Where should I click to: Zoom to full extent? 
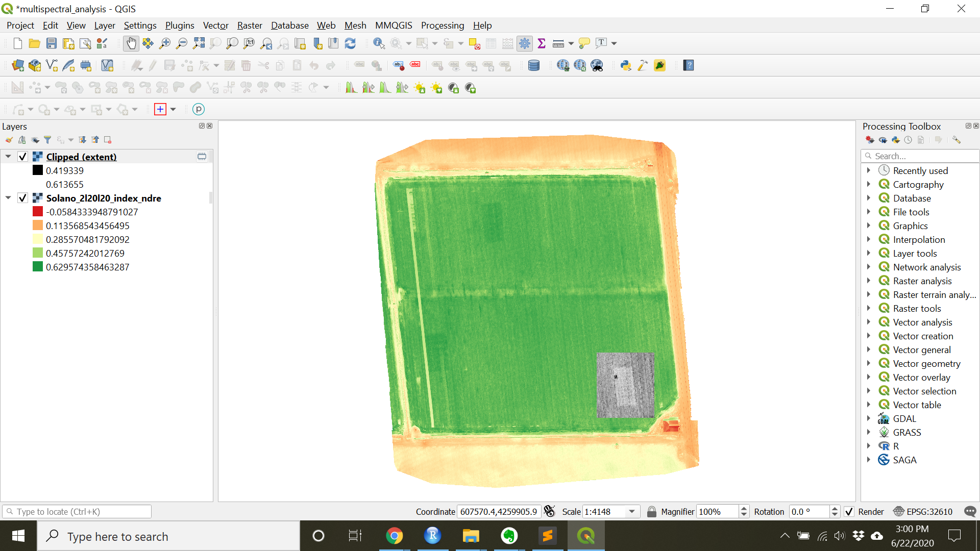(x=199, y=44)
